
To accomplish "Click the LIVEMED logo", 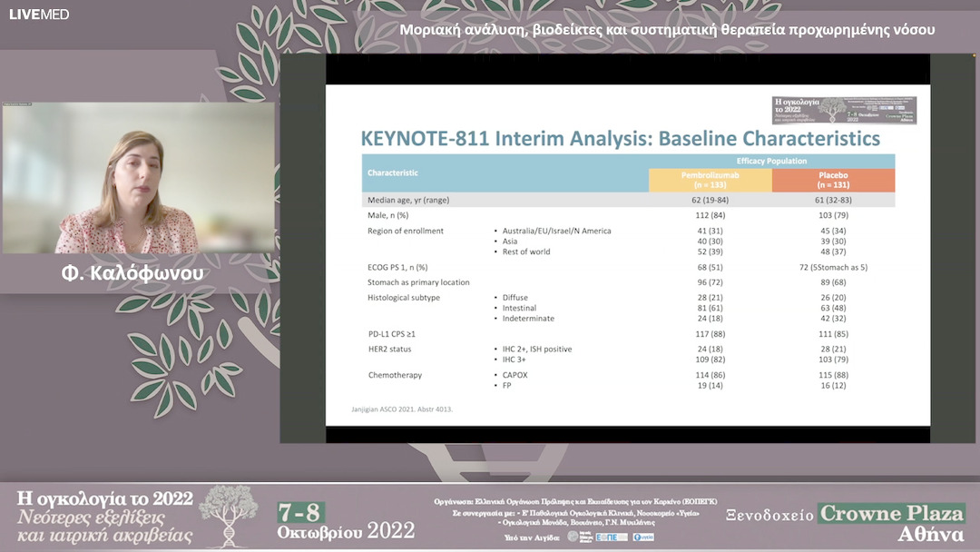I will [39, 15].
